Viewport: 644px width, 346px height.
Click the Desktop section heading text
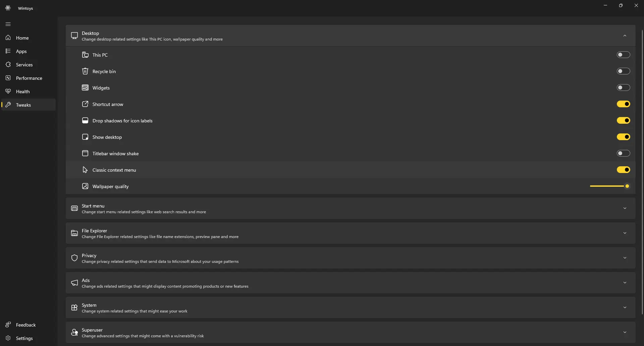pos(90,33)
